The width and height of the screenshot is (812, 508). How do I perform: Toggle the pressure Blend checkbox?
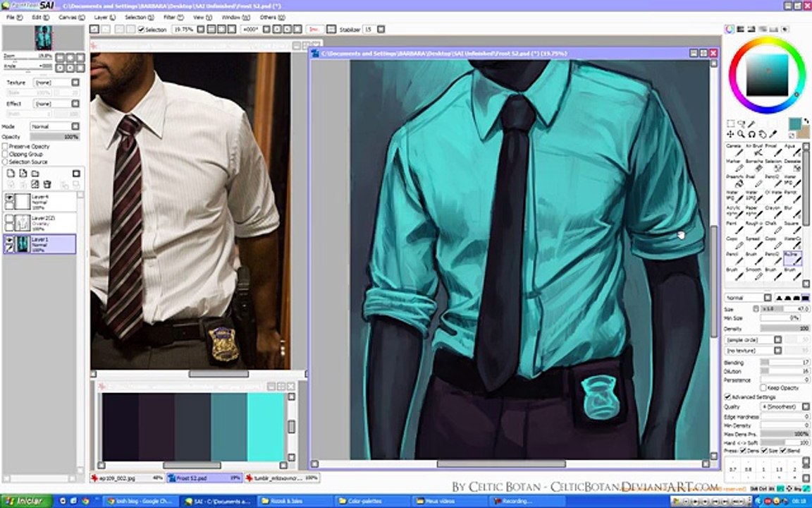[784, 451]
